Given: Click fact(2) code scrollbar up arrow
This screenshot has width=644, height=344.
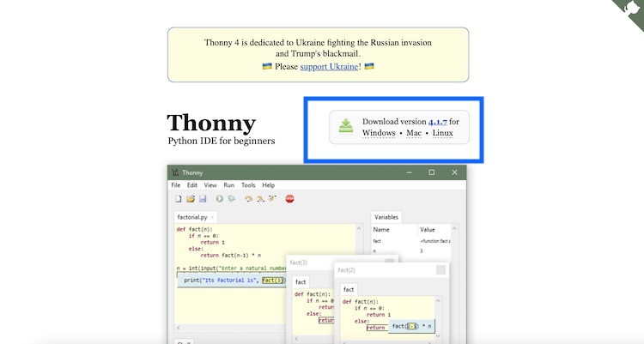Looking at the screenshot, I should [x=438, y=300].
